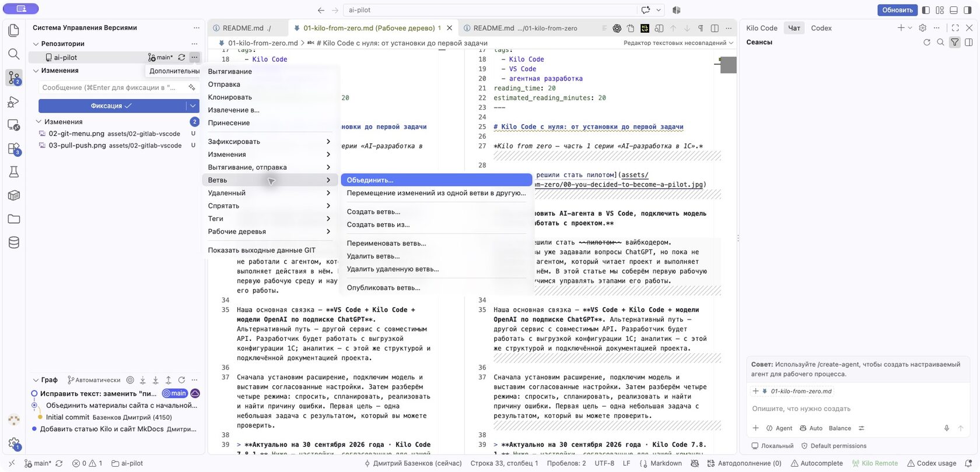Click the chat prompt field Опишите, что нужно создать
The image size is (980, 472).
pos(857,408)
